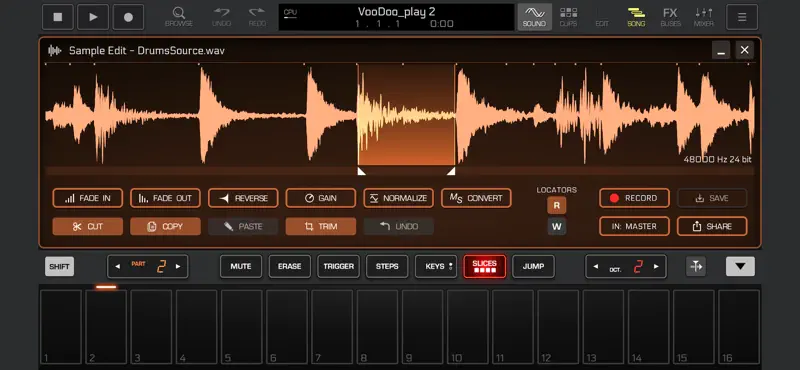Click the Paste button
The height and width of the screenshot is (370, 800).
point(243,227)
